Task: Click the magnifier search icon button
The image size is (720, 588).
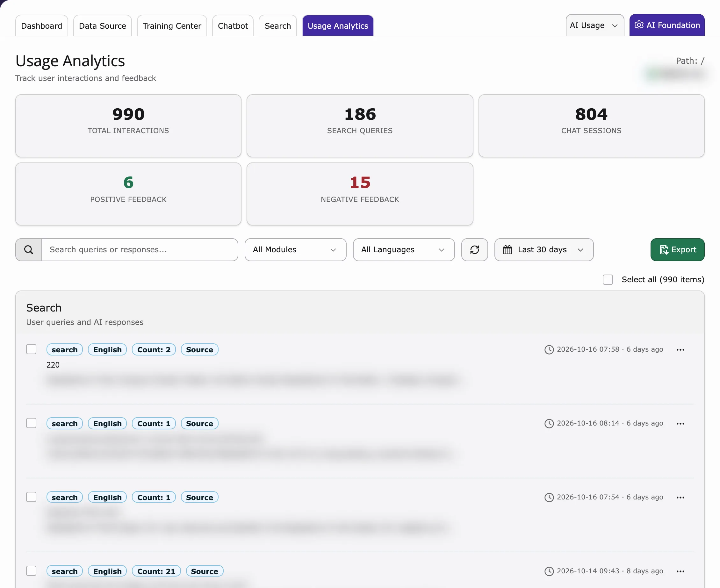Action: [x=29, y=250]
